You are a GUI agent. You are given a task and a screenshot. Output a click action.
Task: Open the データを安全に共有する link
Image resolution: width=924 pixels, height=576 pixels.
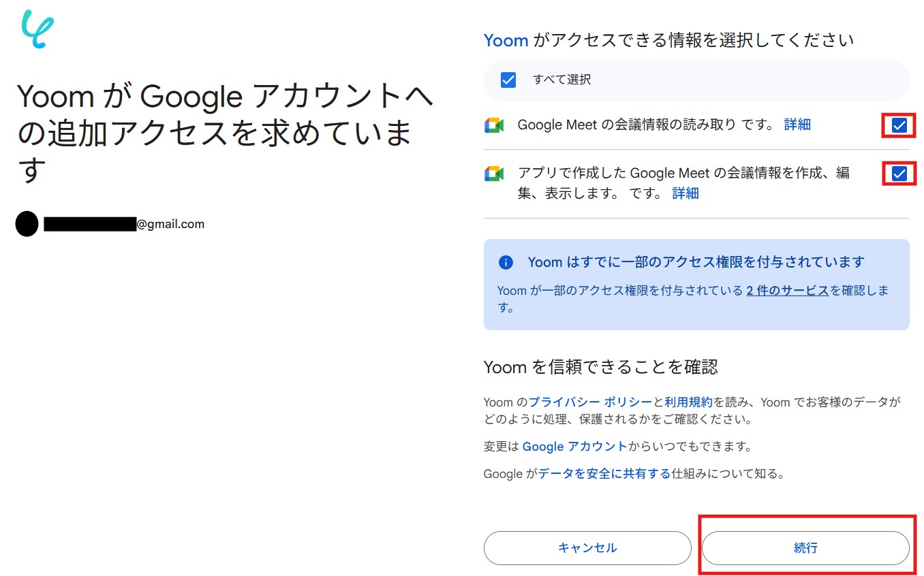coord(604,474)
